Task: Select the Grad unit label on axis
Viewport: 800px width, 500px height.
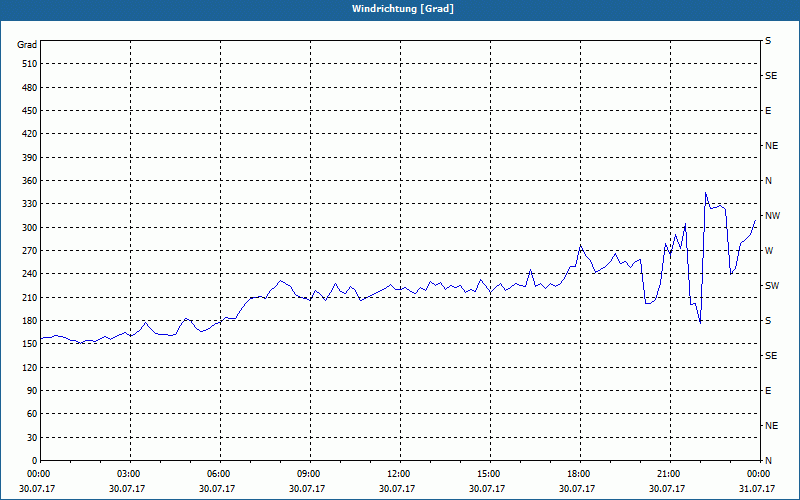Action: click(27, 45)
